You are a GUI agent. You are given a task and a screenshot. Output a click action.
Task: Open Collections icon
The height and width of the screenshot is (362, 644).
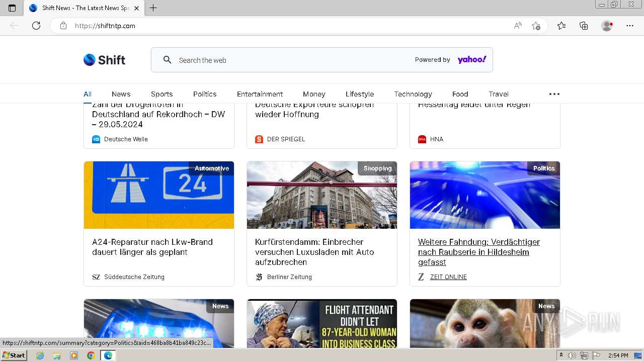pos(584,26)
